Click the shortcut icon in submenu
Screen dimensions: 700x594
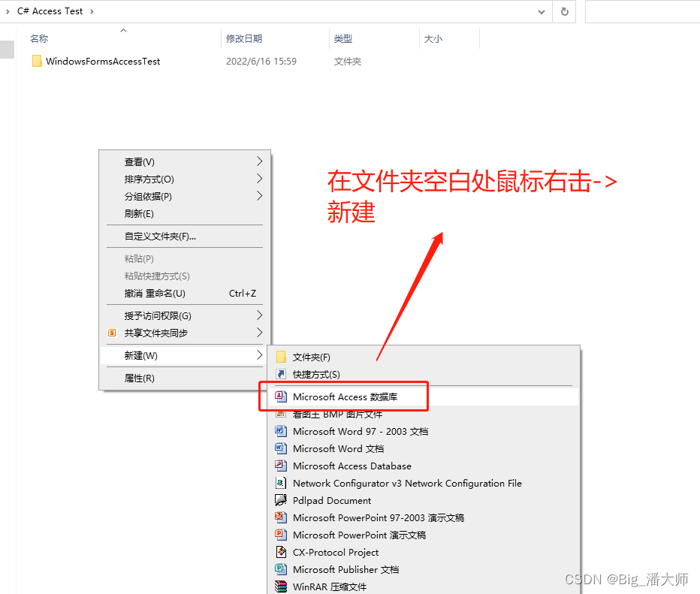point(281,374)
